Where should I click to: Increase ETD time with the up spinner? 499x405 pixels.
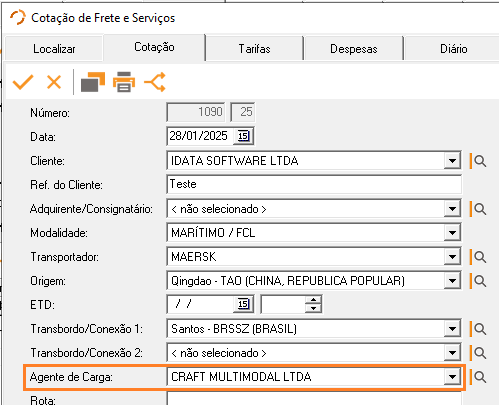313,300
